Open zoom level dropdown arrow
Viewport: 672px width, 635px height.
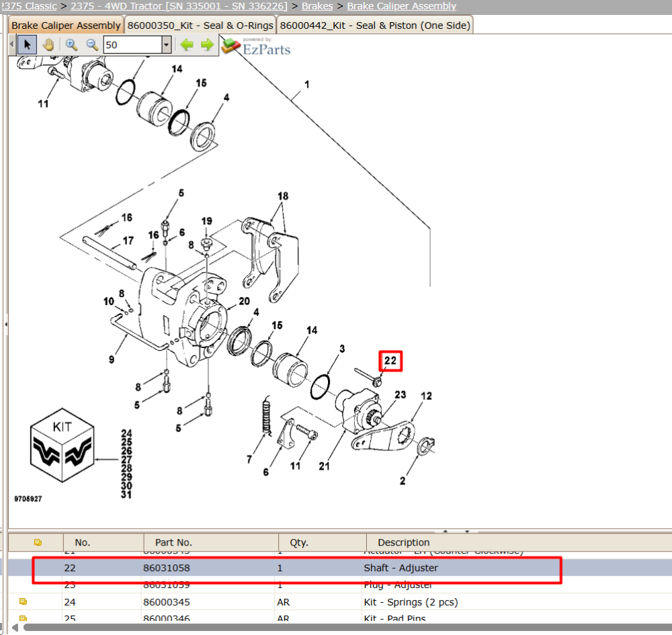coord(166,44)
